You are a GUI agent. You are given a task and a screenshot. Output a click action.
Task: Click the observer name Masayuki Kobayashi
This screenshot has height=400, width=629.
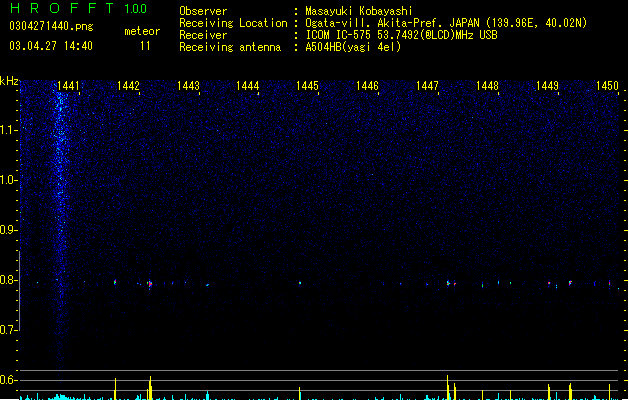(x=359, y=11)
